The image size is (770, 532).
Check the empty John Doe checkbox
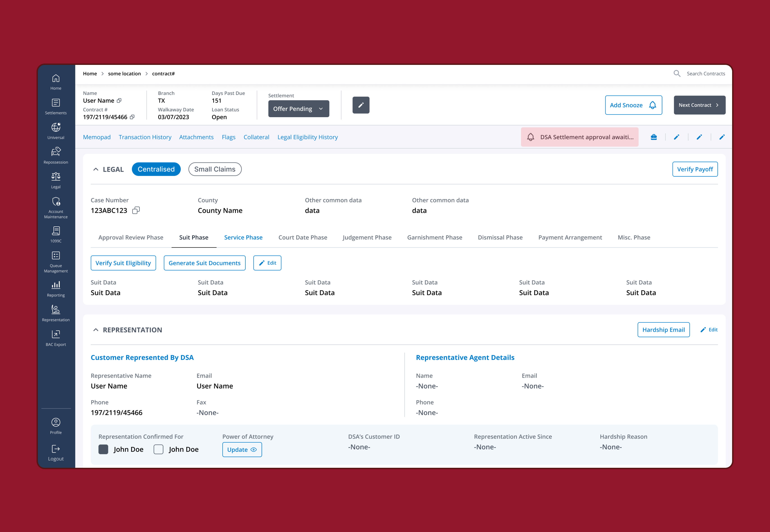point(159,449)
